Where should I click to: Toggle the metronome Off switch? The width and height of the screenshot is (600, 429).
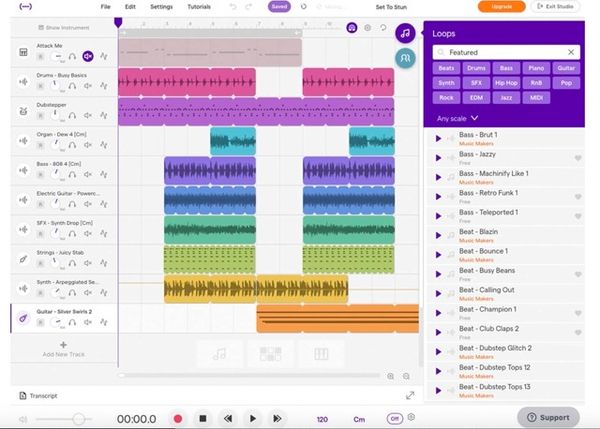395,418
